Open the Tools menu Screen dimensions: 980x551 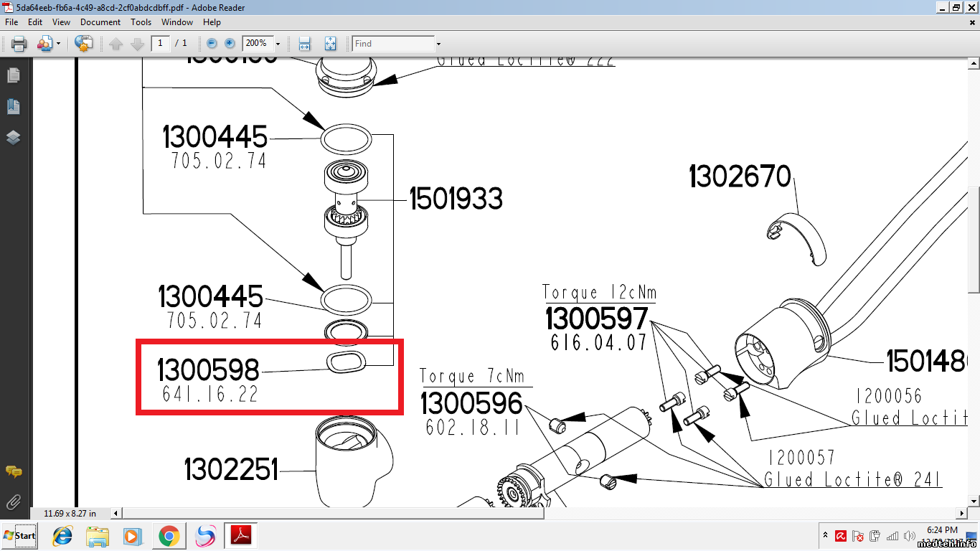pyautogui.click(x=141, y=22)
